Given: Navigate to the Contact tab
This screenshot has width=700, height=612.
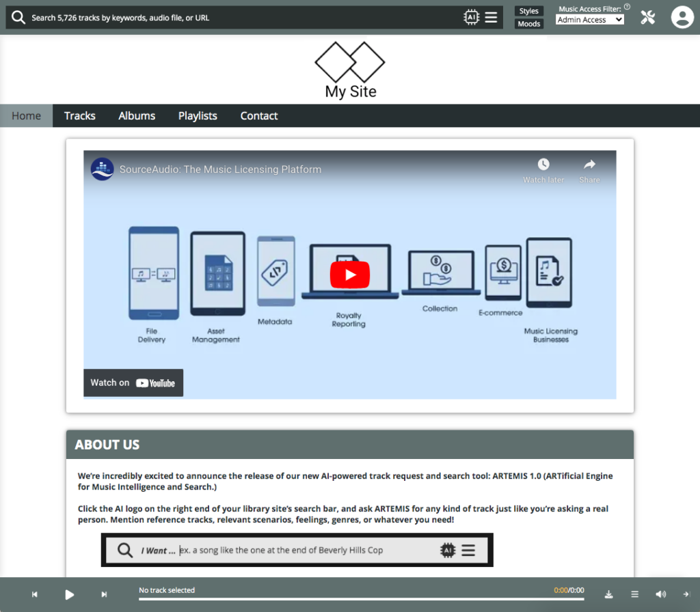Looking at the screenshot, I should (259, 116).
